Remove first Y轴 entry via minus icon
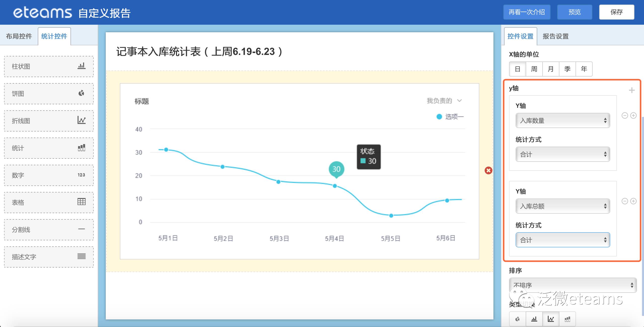 point(625,115)
